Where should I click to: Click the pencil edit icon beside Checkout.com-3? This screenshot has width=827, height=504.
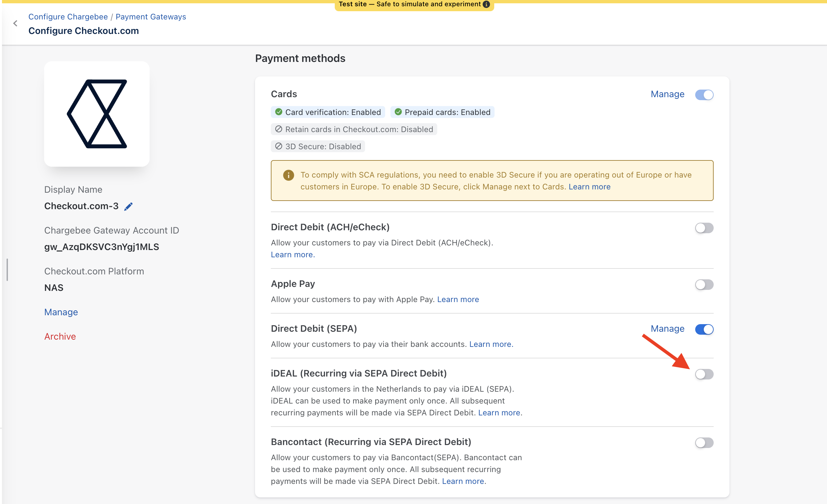click(x=128, y=206)
